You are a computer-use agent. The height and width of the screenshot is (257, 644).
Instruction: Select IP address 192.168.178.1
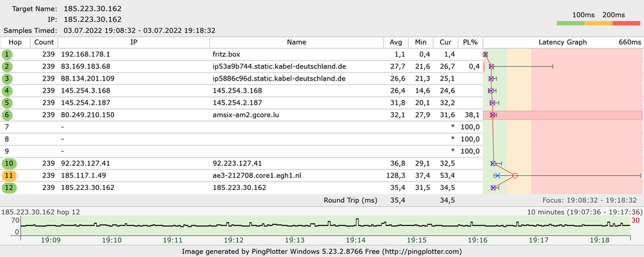[86, 54]
